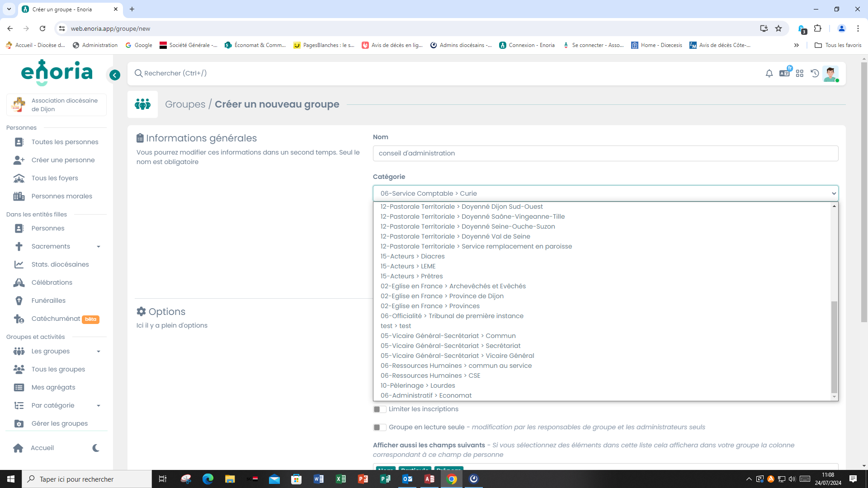
Task: Select 15-Acteurs > Diacres option
Action: (x=412, y=256)
